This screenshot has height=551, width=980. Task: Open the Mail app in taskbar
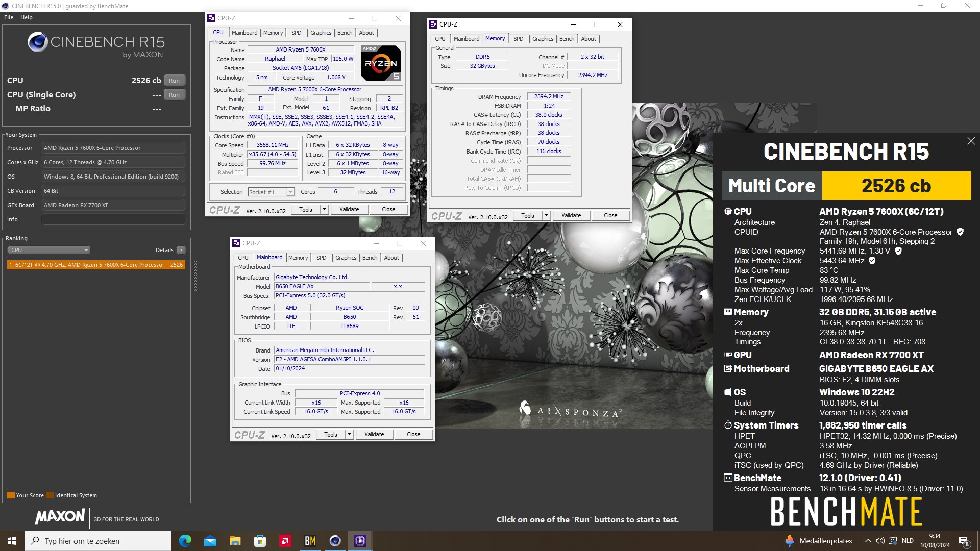210,541
